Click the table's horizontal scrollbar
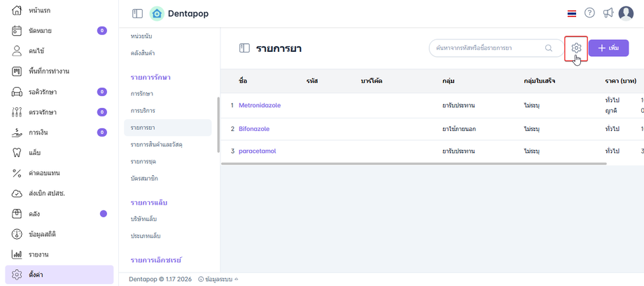 pos(413,164)
